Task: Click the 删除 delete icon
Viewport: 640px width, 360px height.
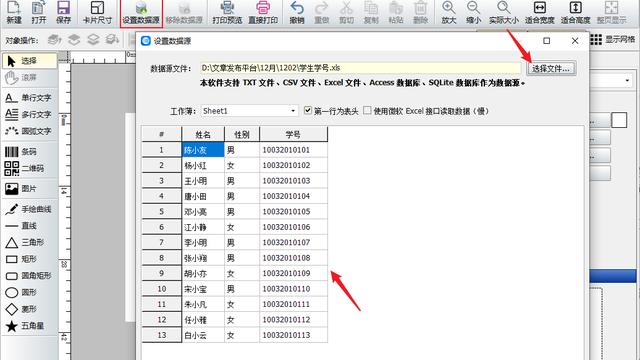Action: (x=420, y=12)
